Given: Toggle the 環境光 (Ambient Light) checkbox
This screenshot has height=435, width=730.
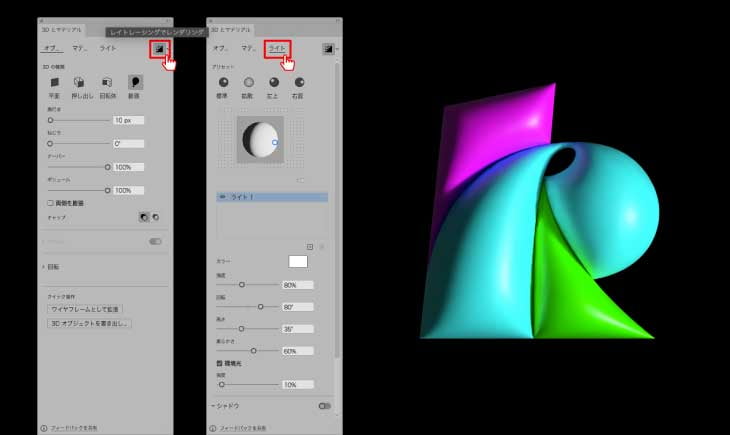Looking at the screenshot, I should (x=220, y=364).
